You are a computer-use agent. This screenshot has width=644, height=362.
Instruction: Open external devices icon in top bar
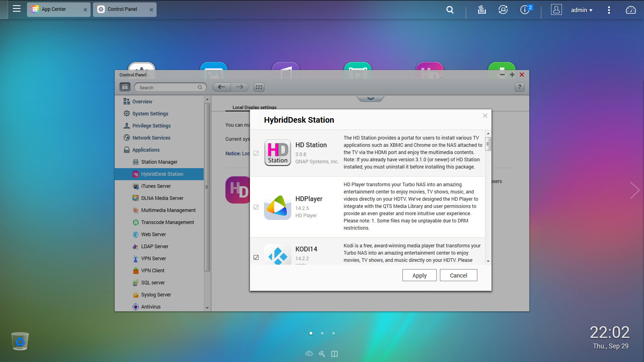coord(503,10)
